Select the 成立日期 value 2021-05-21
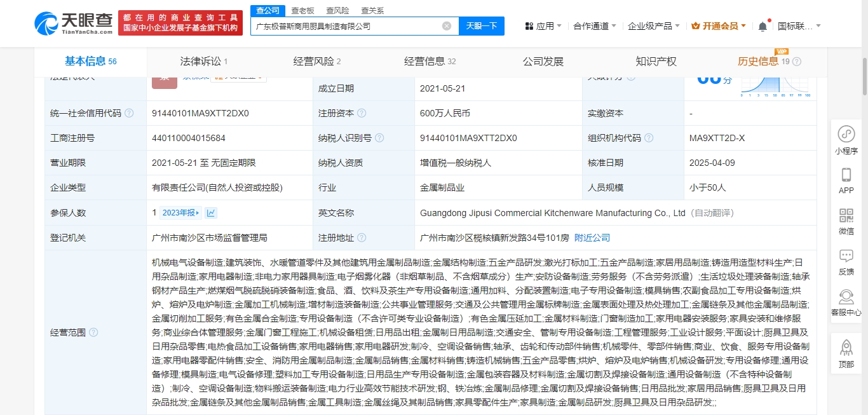This screenshot has width=868, height=415. coord(443,88)
